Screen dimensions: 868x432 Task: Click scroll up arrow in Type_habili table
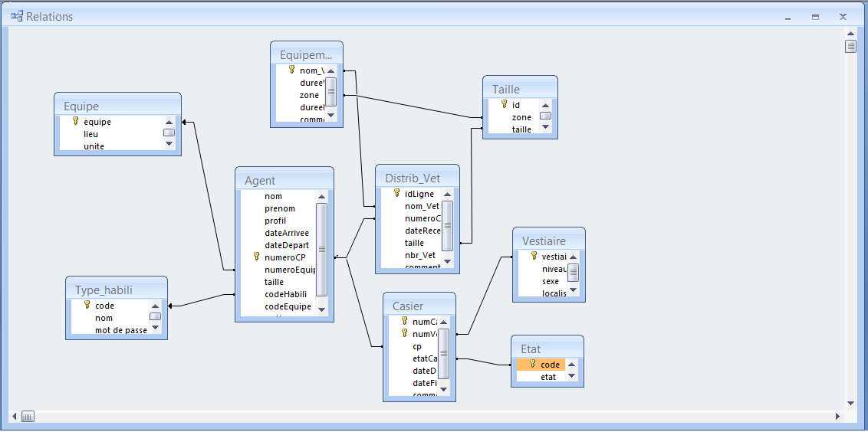(x=155, y=306)
